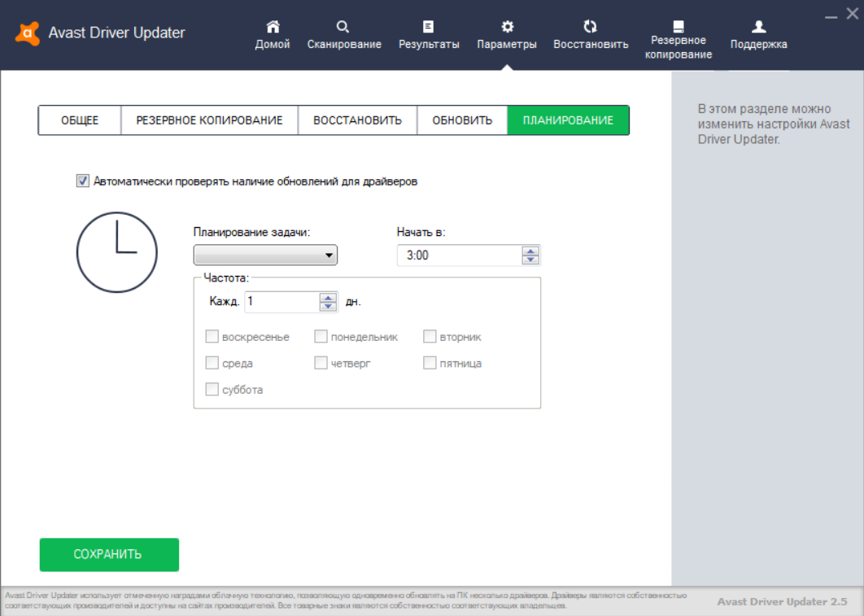
Task: Click the Планирование задачи label
Action: click(252, 232)
